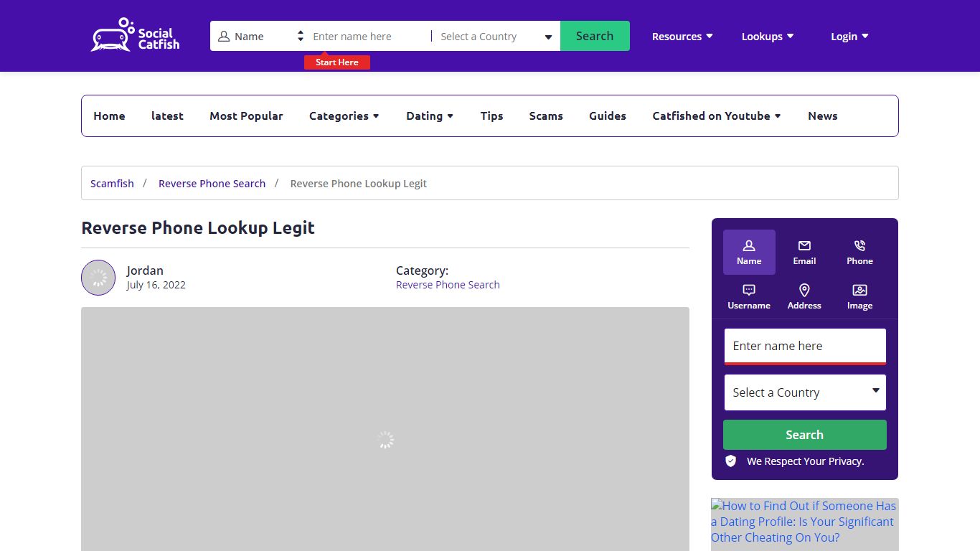Image resolution: width=980 pixels, height=551 pixels.
Task: Open the Social Catfish logo homepage
Action: pyautogui.click(x=135, y=35)
